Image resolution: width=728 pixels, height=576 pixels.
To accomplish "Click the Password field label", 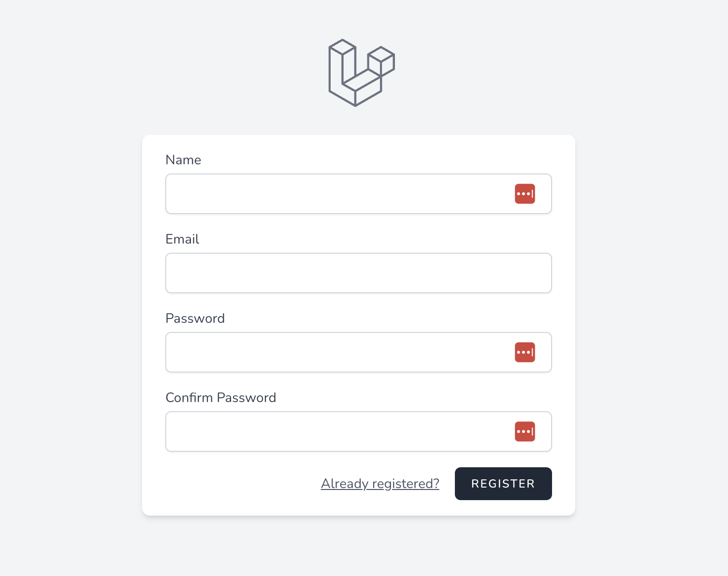I will point(195,318).
